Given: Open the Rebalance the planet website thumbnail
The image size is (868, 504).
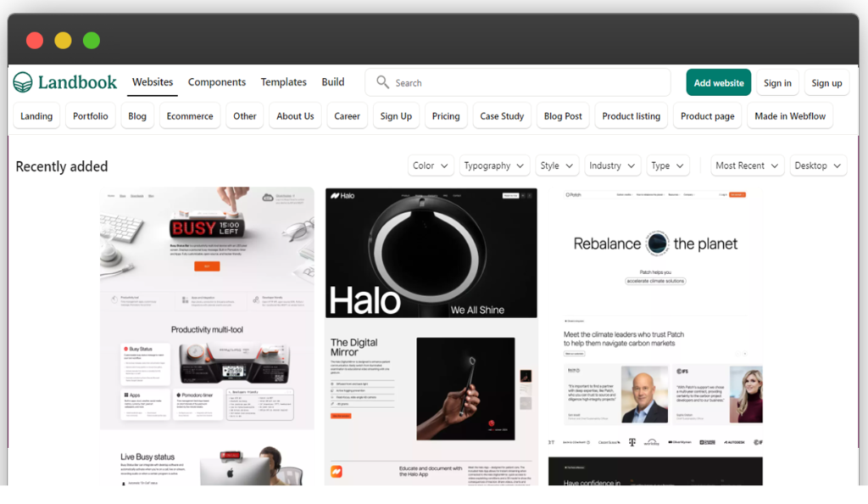Looking at the screenshot, I should click(655, 336).
